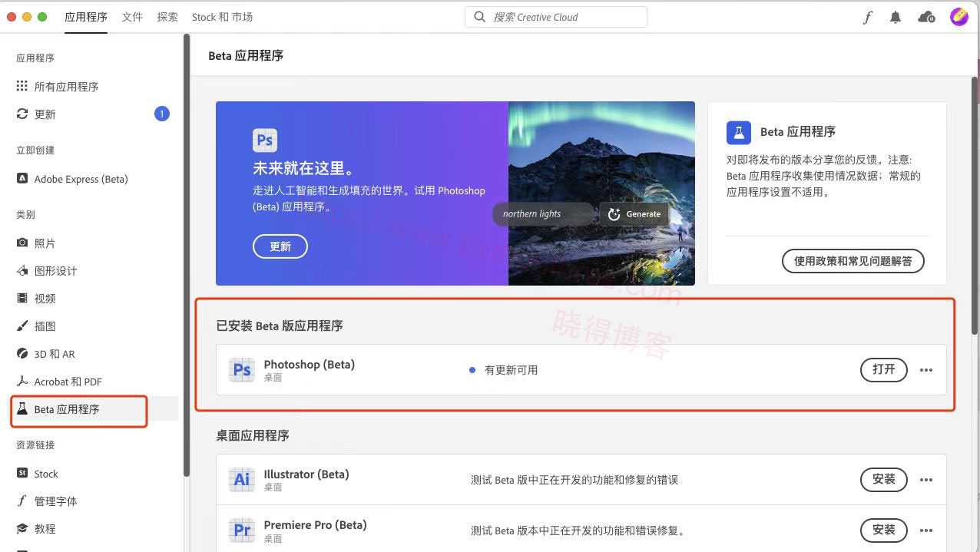Open 更新 in the sidebar
This screenshot has height=552, width=980.
(45, 114)
